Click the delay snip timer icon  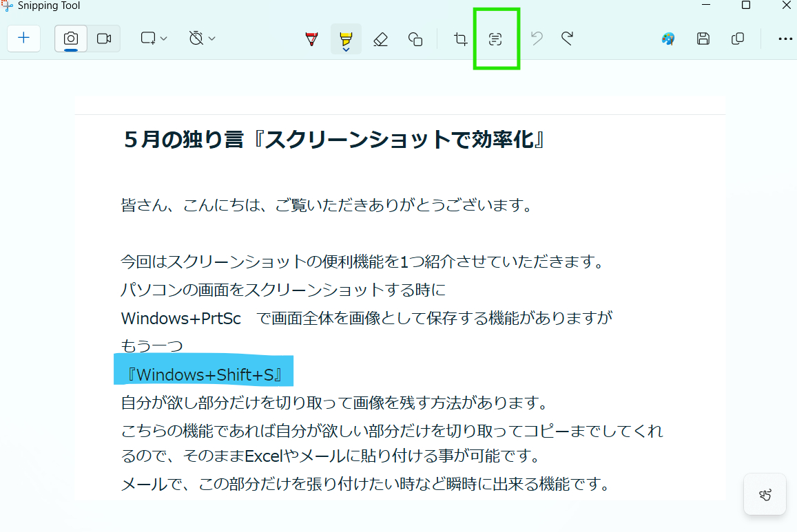[x=196, y=39]
